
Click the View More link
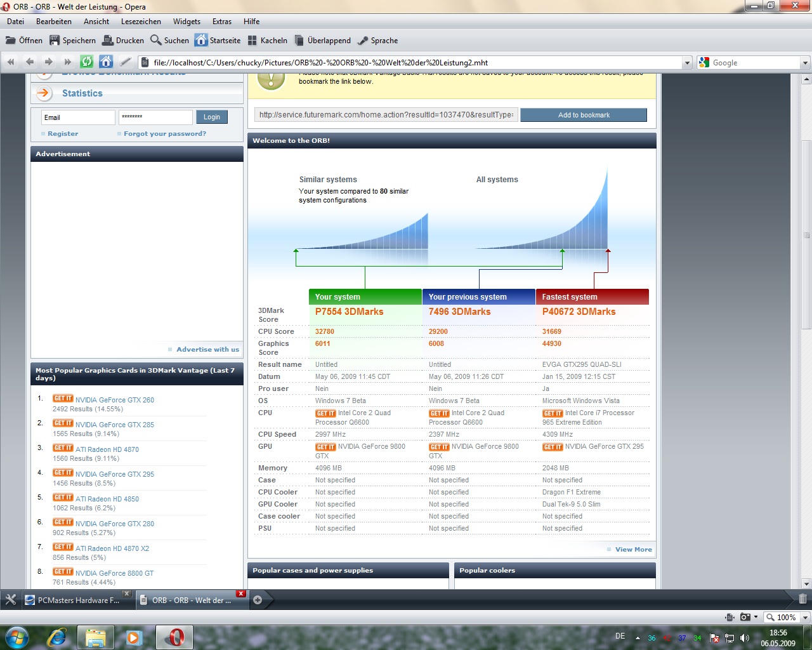pyautogui.click(x=634, y=550)
